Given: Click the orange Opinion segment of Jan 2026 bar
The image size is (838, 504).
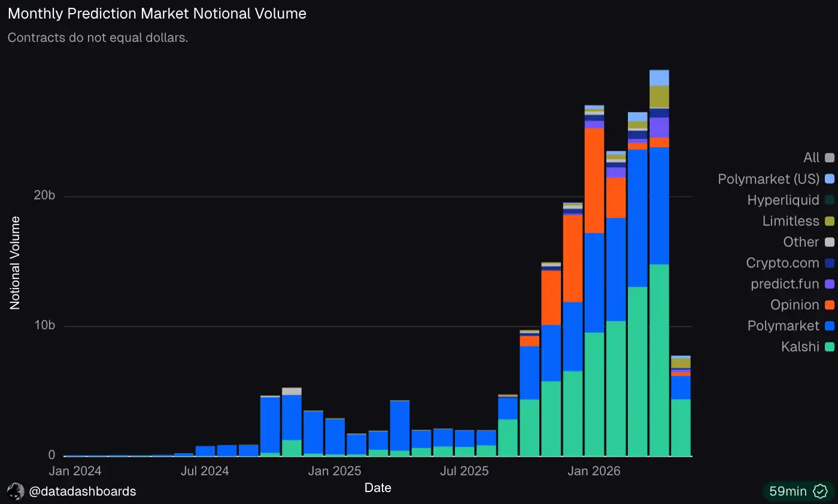Looking at the screenshot, I should point(594,180).
